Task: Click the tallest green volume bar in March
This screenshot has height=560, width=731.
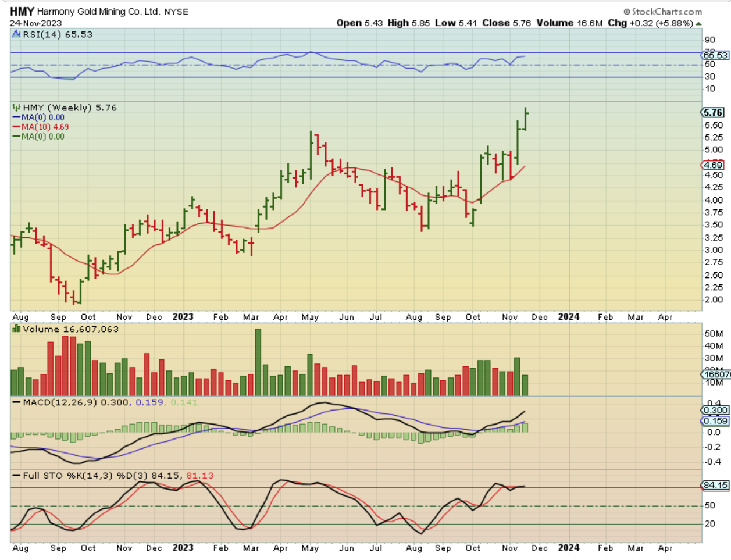Action: (x=258, y=362)
